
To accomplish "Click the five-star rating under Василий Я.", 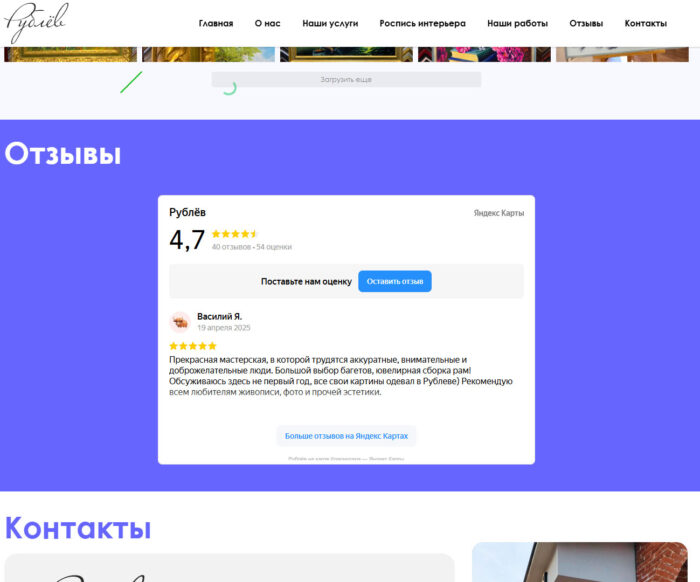I will [x=193, y=346].
